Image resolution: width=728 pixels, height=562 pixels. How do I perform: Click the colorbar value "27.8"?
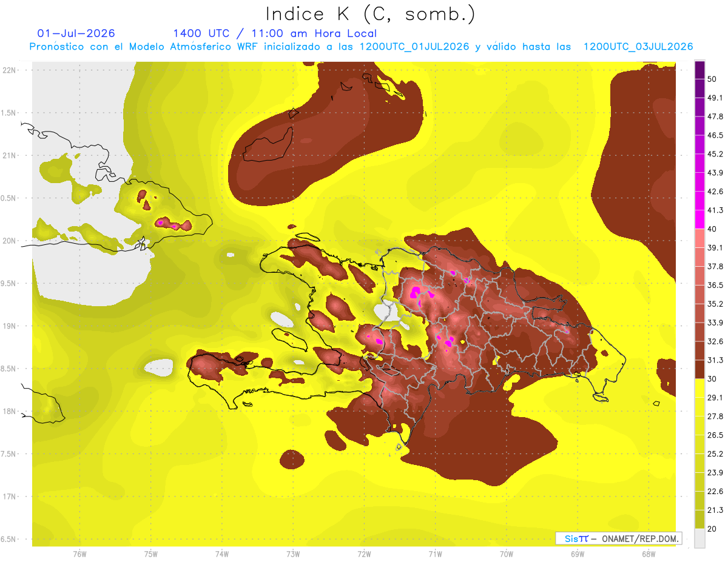pyautogui.click(x=715, y=416)
